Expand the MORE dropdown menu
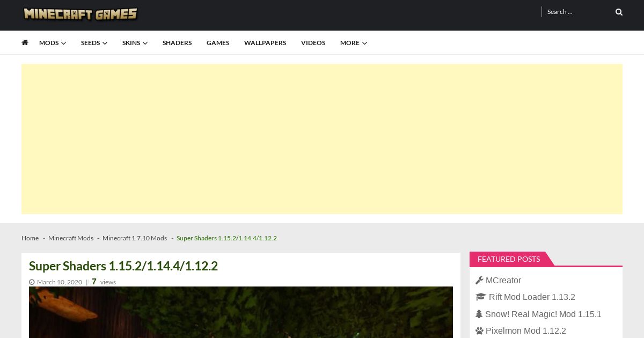This screenshot has width=644, height=338. coord(354,43)
